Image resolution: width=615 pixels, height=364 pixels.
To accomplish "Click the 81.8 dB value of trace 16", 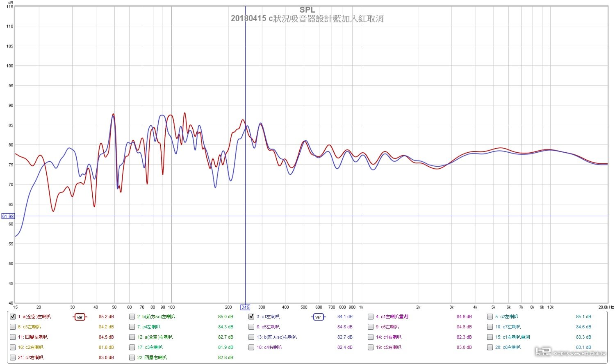I will pyautogui.click(x=106, y=347).
